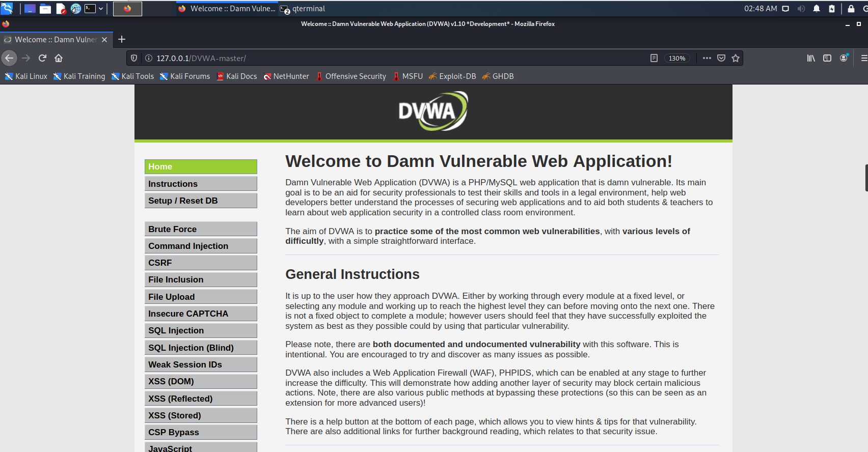
Task: Open the Firefox hamburger menu
Action: [x=864, y=58]
